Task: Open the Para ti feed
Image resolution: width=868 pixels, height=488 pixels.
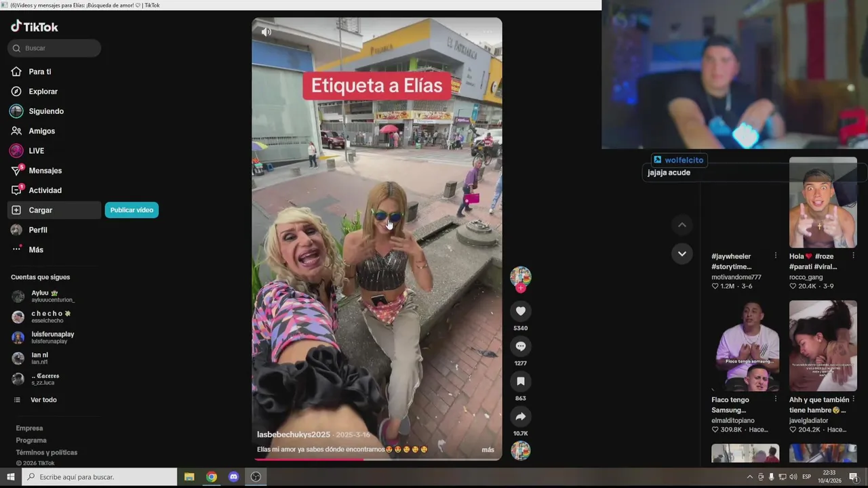Action: (39, 72)
